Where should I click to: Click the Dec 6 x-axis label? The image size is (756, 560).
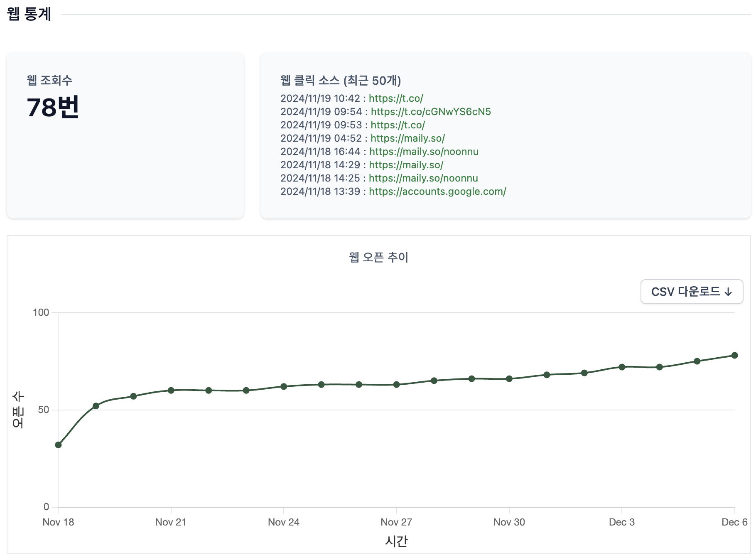tap(734, 522)
